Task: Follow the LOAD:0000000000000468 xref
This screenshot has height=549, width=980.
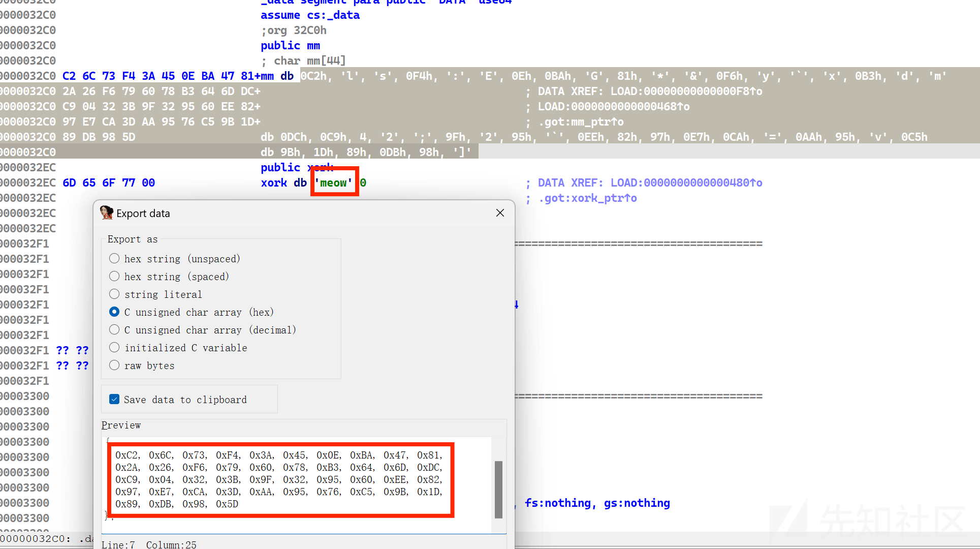Action: click(x=614, y=106)
